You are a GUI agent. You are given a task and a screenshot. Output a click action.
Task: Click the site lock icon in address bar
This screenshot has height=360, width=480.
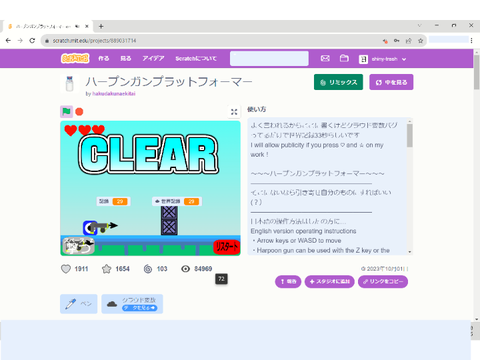(47, 41)
